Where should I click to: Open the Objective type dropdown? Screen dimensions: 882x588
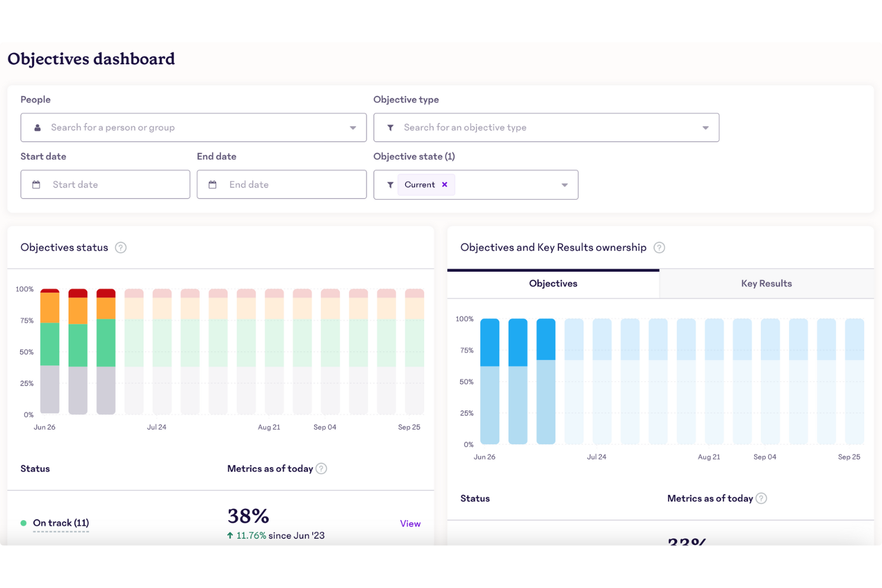pos(706,127)
